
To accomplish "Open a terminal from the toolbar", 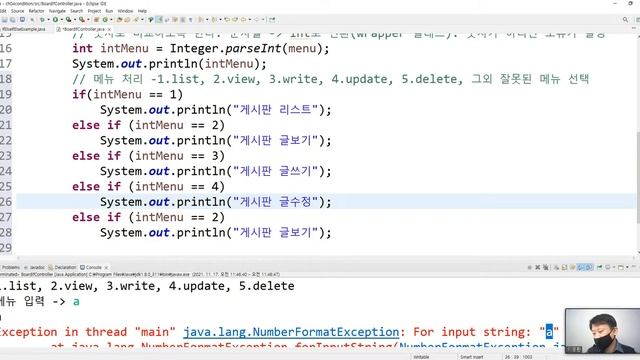I will pos(22,20).
